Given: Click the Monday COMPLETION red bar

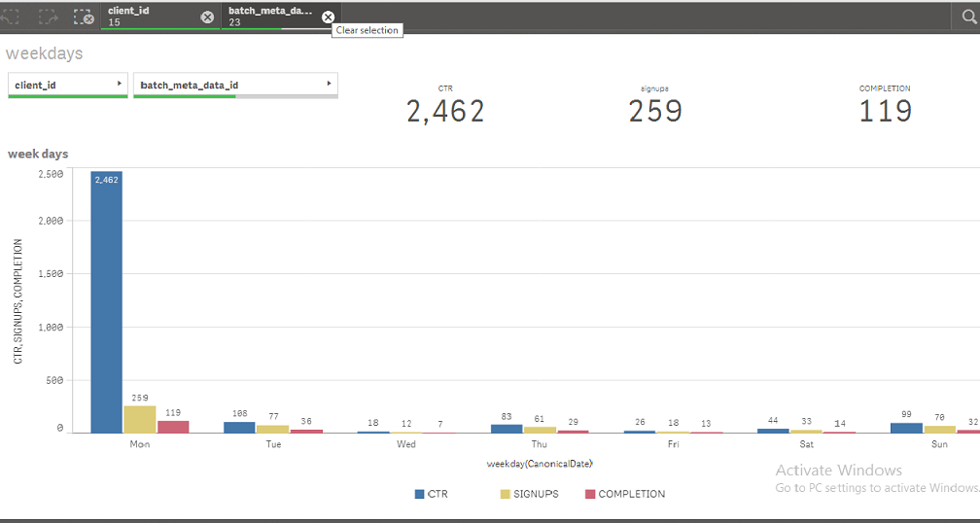Looking at the screenshot, I should 173,427.
